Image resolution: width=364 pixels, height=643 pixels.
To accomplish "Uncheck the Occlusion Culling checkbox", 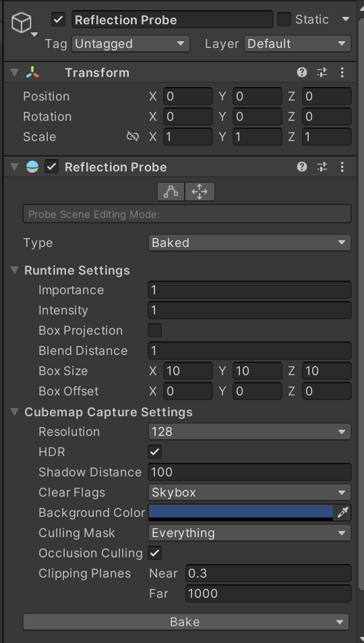I will point(154,553).
